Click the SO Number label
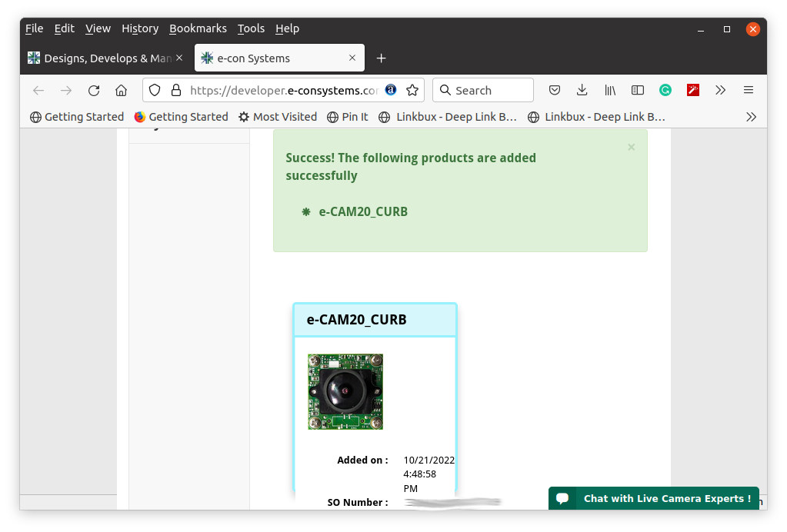 358,503
